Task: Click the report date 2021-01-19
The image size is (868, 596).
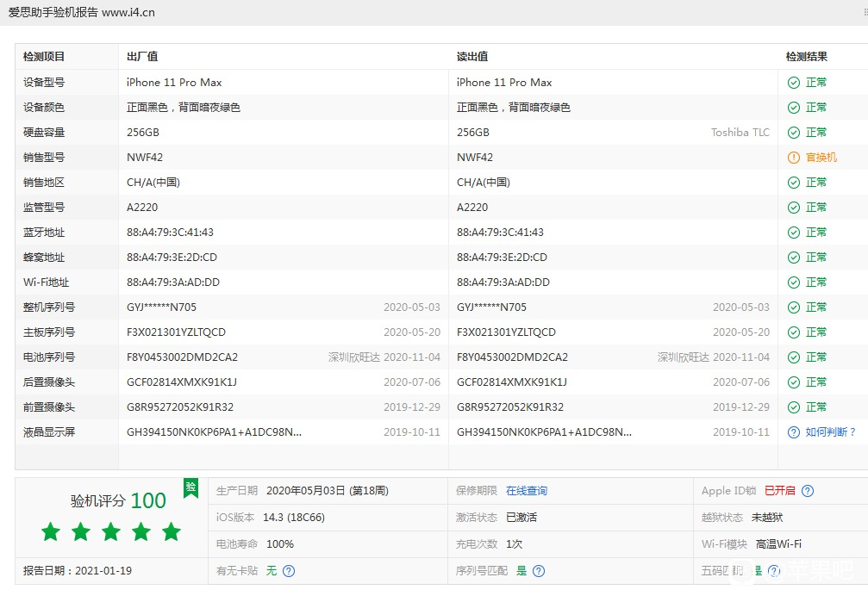Action: click(x=103, y=571)
